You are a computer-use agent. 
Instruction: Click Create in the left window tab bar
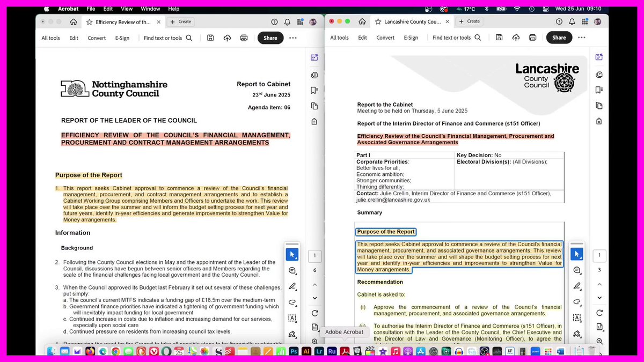click(180, 22)
